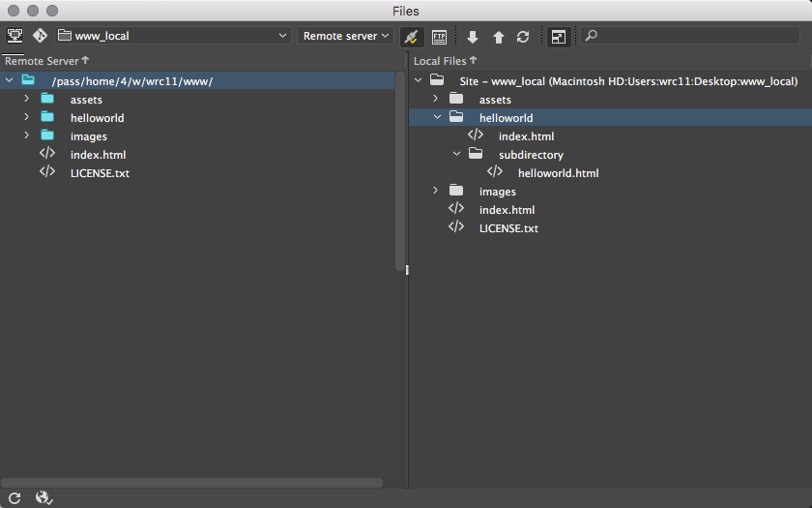This screenshot has height=508, width=812.
Task: Click the refresh icon in the status bar
Action: pos(14,497)
